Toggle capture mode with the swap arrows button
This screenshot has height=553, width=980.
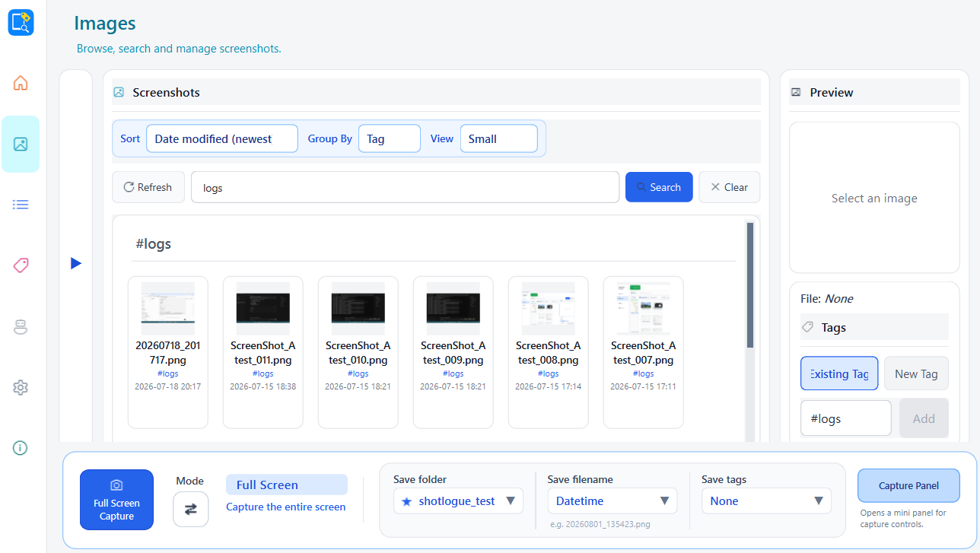point(190,509)
